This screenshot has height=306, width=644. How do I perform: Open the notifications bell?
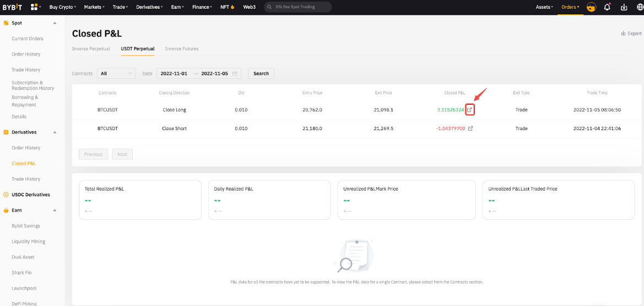607,7
